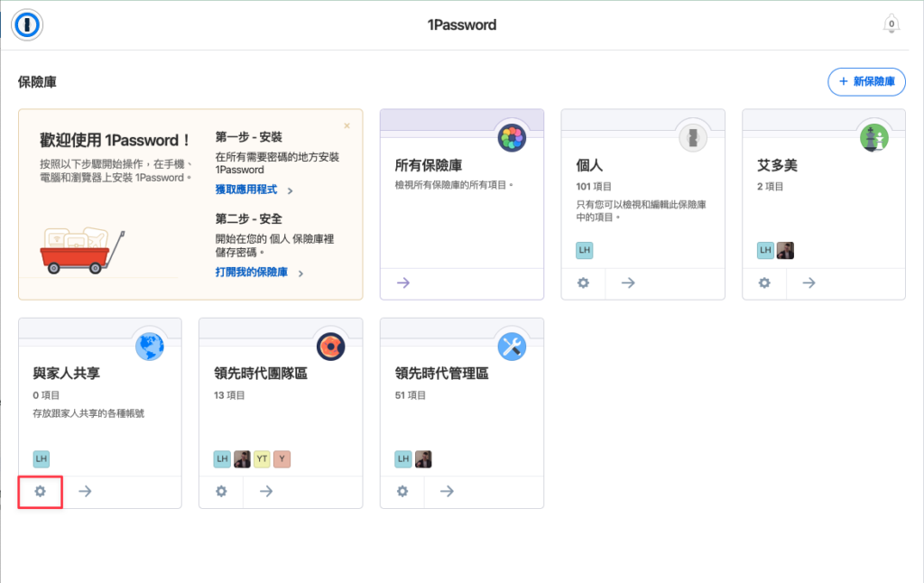Image resolution: width=924 pixels, height=583 pixels.
Task: Click the 51 項目 count text
Action: (x=411, y=395)
